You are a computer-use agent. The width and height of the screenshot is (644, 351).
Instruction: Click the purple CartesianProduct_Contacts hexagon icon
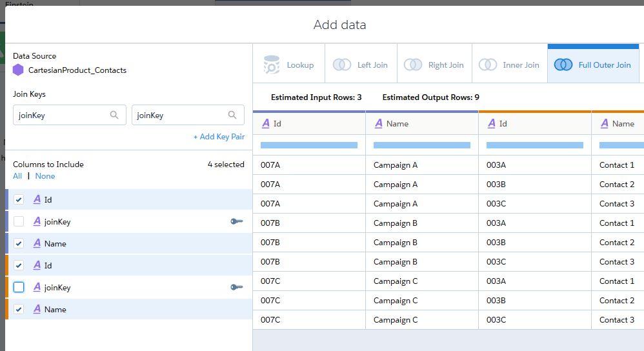18,70
